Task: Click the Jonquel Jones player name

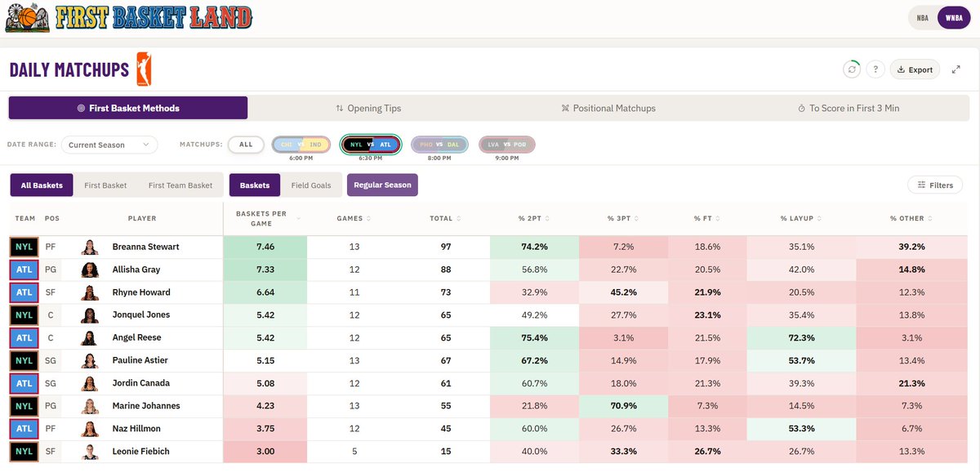Action: [141, 315]
